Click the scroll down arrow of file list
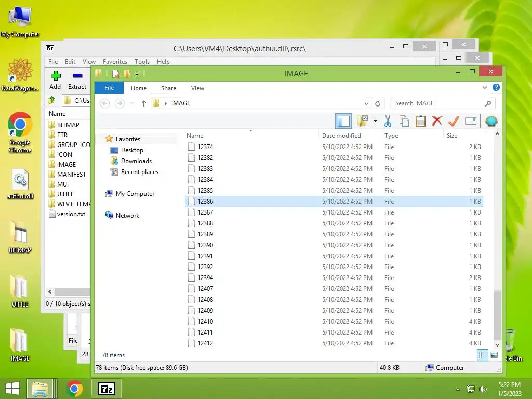The width and height of the screenshot is (532, 399). click(497, 345)
